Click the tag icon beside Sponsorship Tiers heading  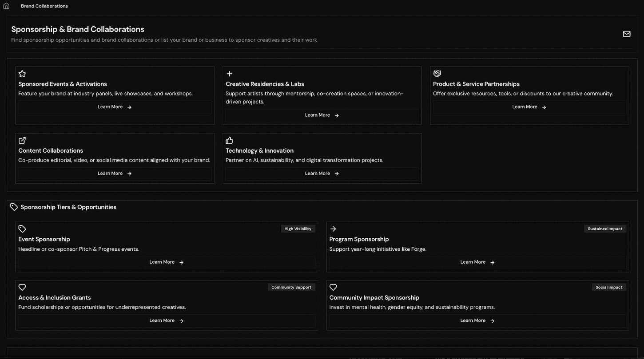pos(14,207)
